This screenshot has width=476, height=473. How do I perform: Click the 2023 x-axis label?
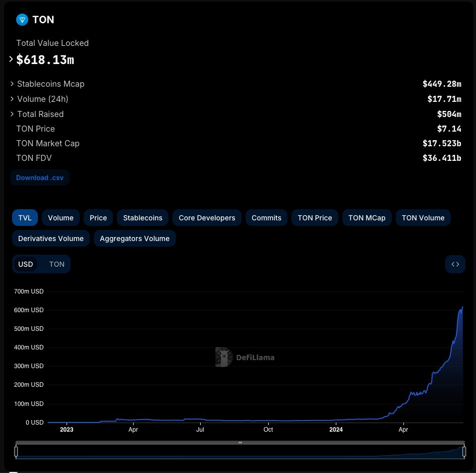coord(67,430)
